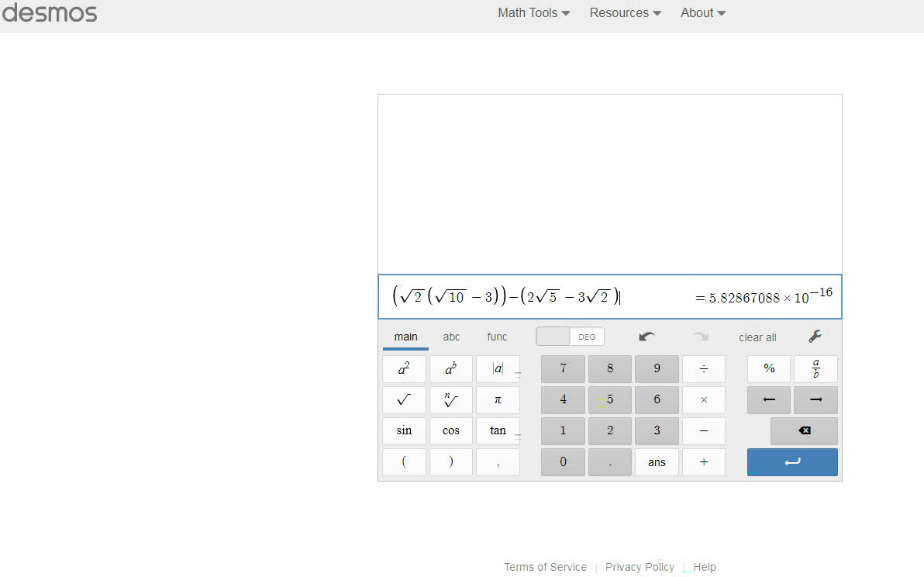
Task: Open the Privacy Policy link
Action: coord(640,567)
